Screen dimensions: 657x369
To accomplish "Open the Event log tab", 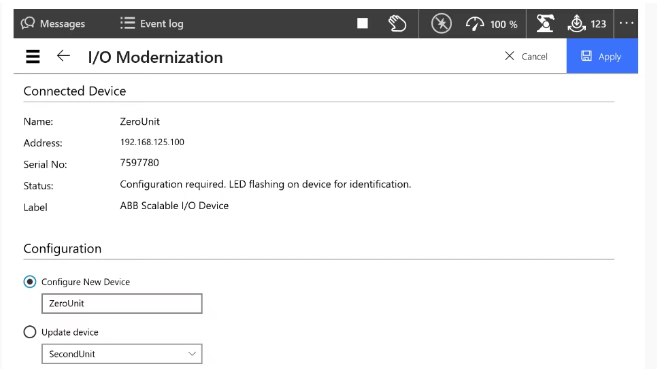I will pyautogui.click(x=152, y=23).
